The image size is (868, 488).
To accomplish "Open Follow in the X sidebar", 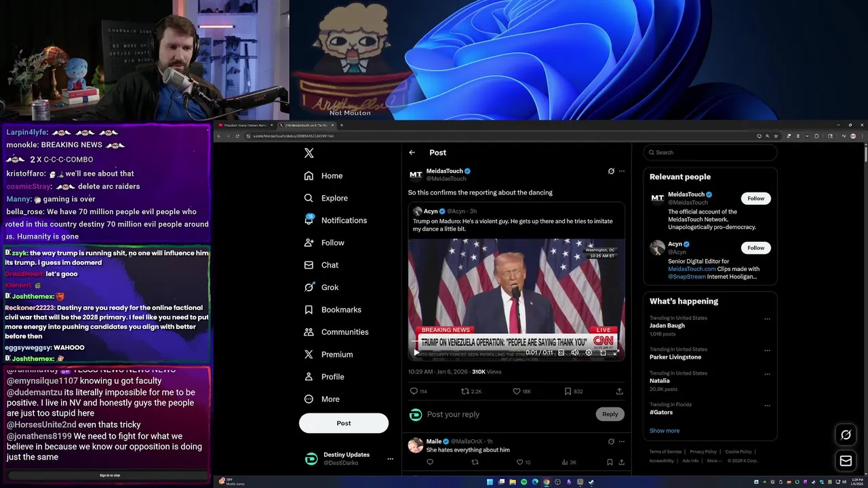I will point(323,243).
